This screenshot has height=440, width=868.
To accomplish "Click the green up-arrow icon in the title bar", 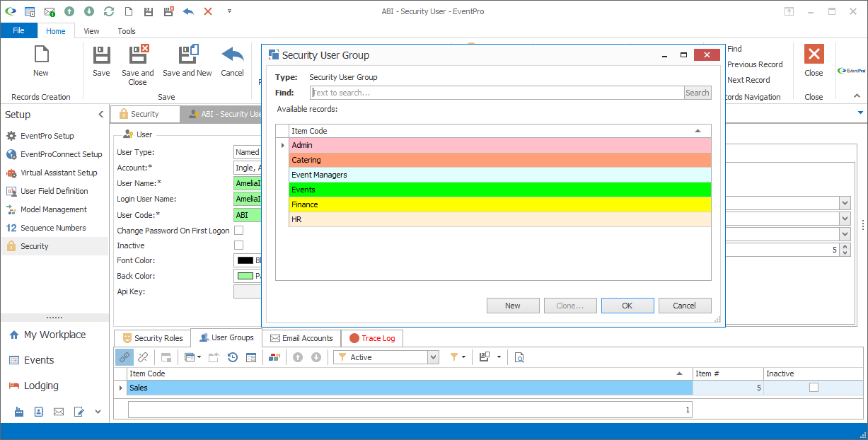I will click(69, 11).
